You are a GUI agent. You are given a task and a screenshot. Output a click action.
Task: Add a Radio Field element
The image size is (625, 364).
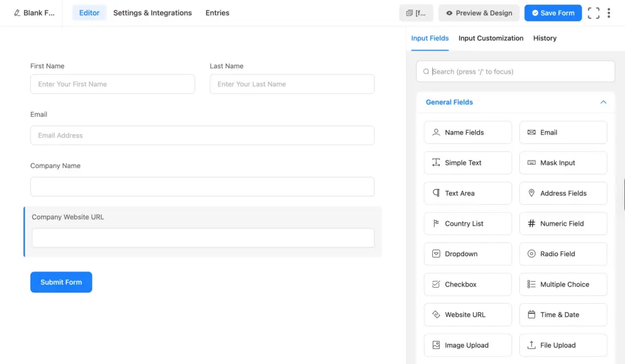[563, 254]
